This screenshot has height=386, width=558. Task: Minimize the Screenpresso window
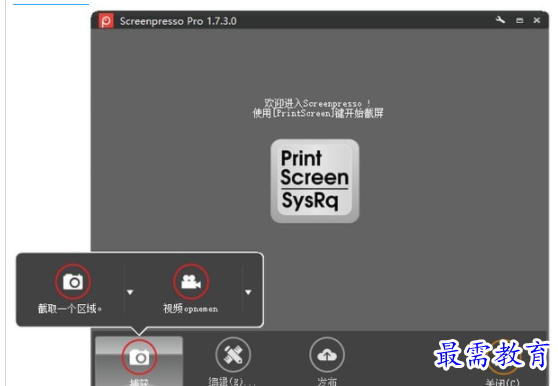click(x=520, y=21)
